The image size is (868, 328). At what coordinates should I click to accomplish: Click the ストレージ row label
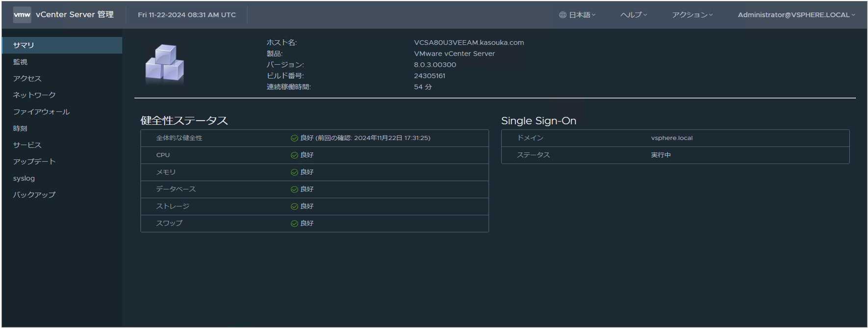[173, 206]
